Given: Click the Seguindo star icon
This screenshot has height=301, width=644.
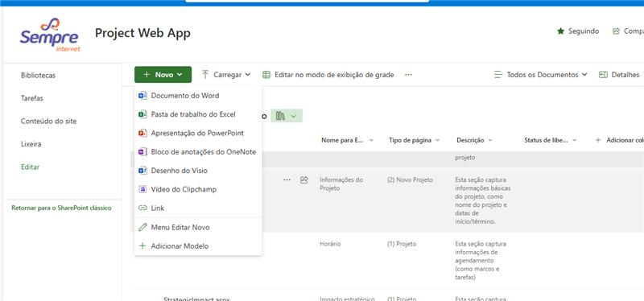Looking at the screenshot, I should point(560,31).
